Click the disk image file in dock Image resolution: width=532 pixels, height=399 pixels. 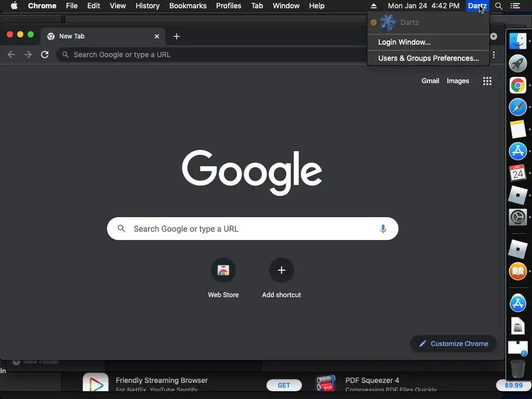518,326
